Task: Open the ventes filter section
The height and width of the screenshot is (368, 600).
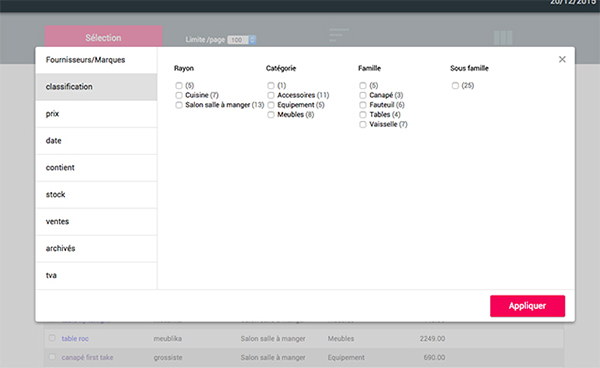Action: [96, 221]
